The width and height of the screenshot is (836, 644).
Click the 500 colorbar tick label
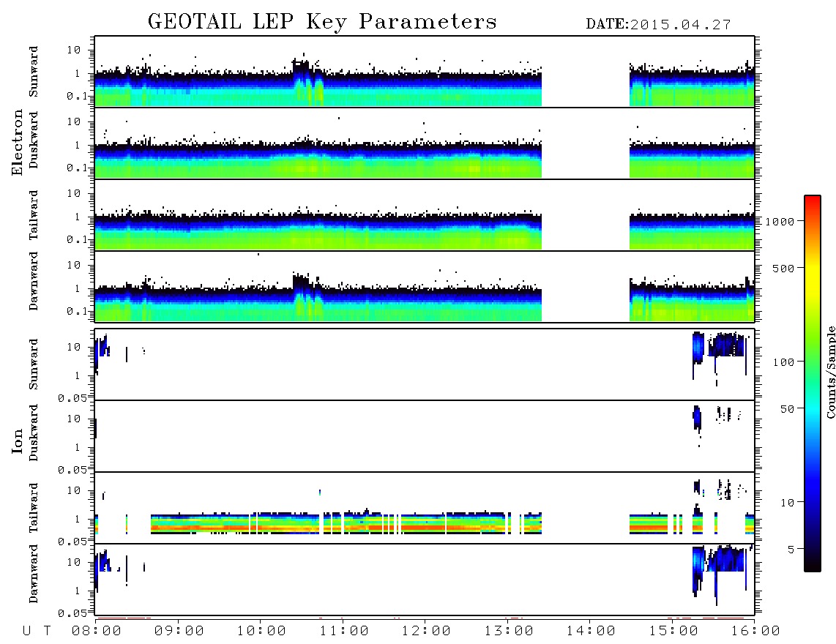783,269
